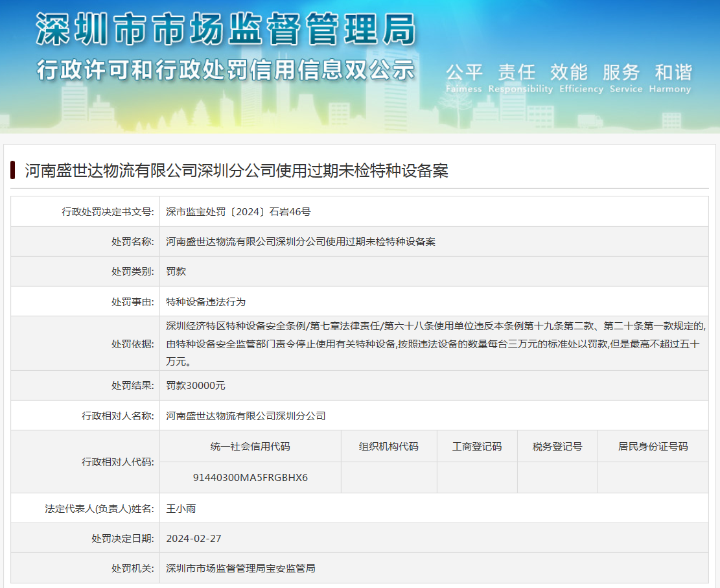Select the credit code 91440300MA5FRGBHX6
The width and height of the screenshot is (720, 588).
(x=250, y=478)
